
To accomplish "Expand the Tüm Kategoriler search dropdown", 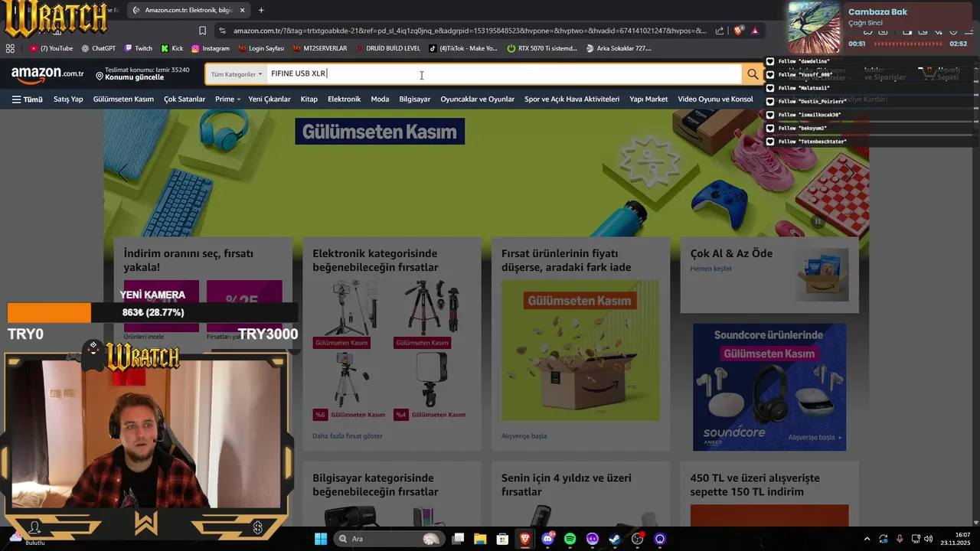I will [x=237, y=74].
